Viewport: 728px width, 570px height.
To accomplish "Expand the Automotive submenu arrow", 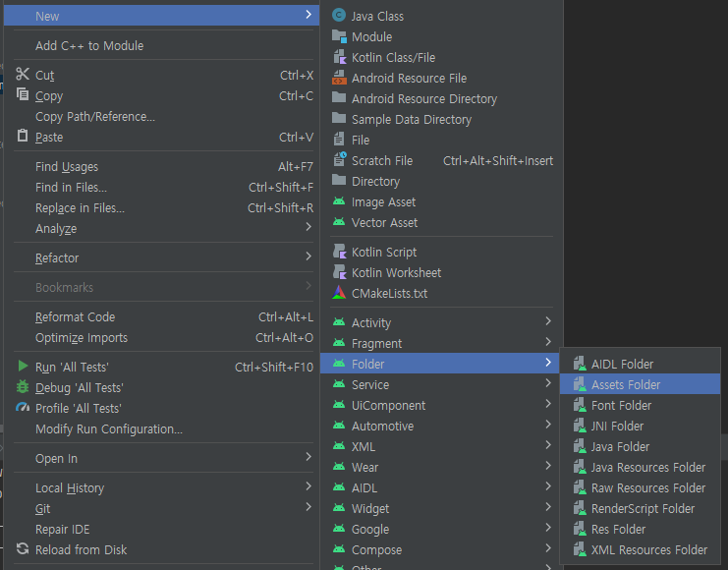I will pyautogui.click(x=548, y=425).
